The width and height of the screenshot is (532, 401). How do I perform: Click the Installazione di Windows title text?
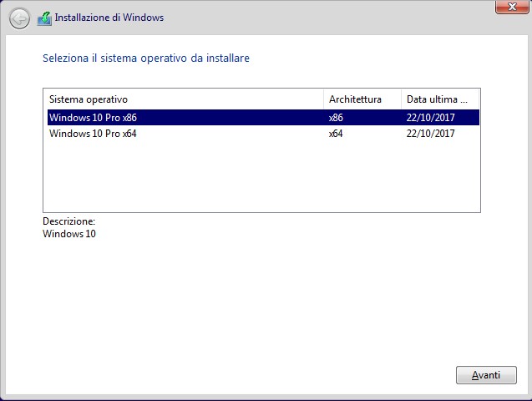[x=109, y=18]
